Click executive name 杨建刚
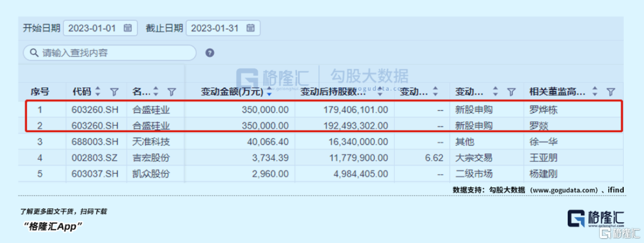This screenshot has height=243, width=644. pyautogui.click(x=544, y=174)
